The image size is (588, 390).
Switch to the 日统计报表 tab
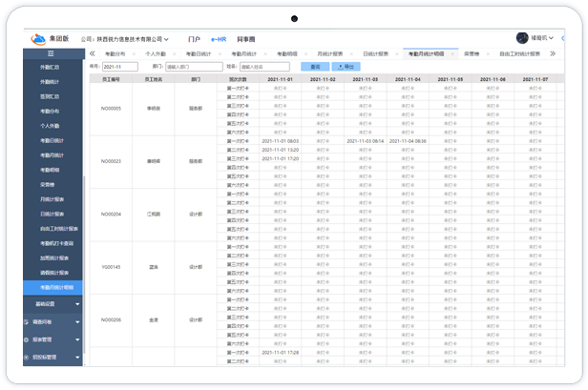[375, 54]
